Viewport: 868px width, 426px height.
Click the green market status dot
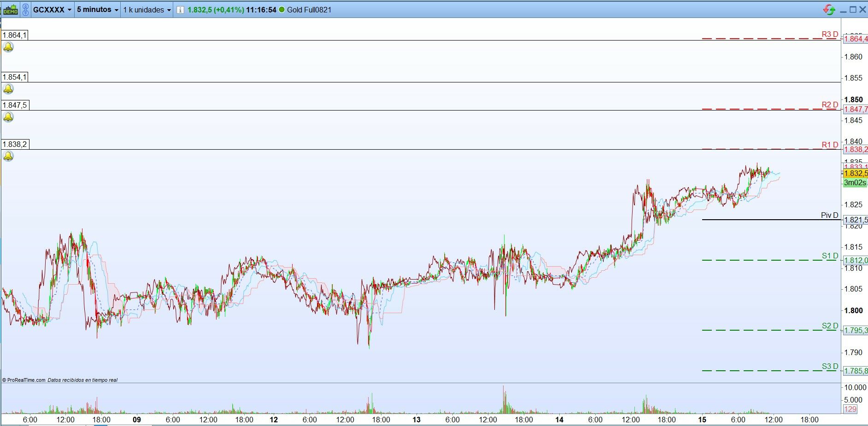282,10
